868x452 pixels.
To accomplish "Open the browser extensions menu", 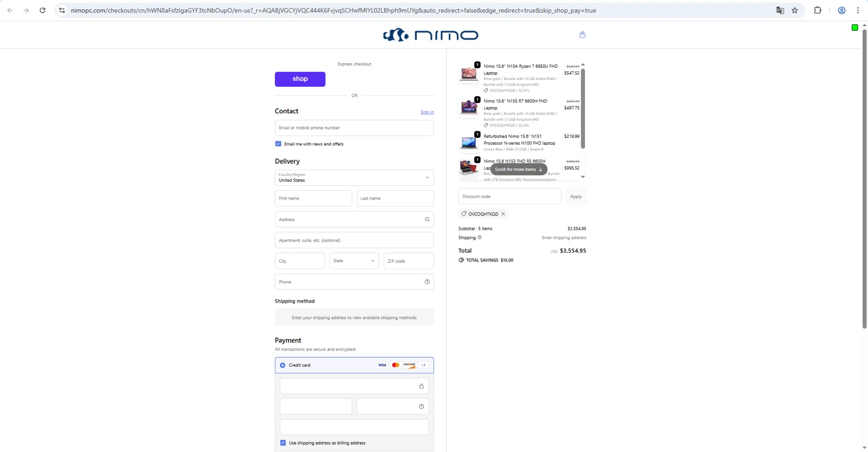I will (x=818, y=10).
